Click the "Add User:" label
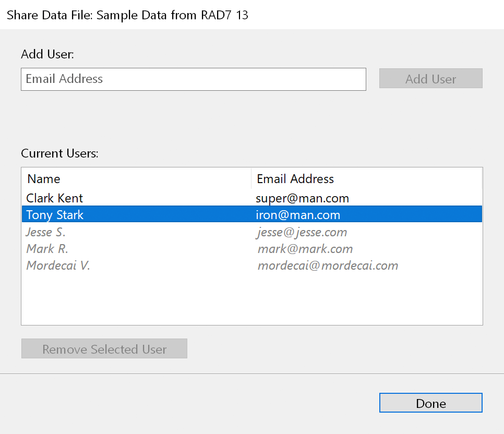Image resolution: width=504 pixels, height=434 pixels. [x=47, y=54]
